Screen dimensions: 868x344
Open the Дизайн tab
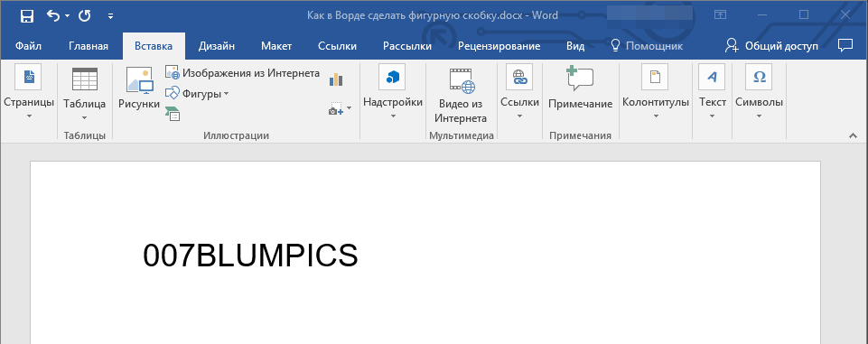(x=217, y=46)
